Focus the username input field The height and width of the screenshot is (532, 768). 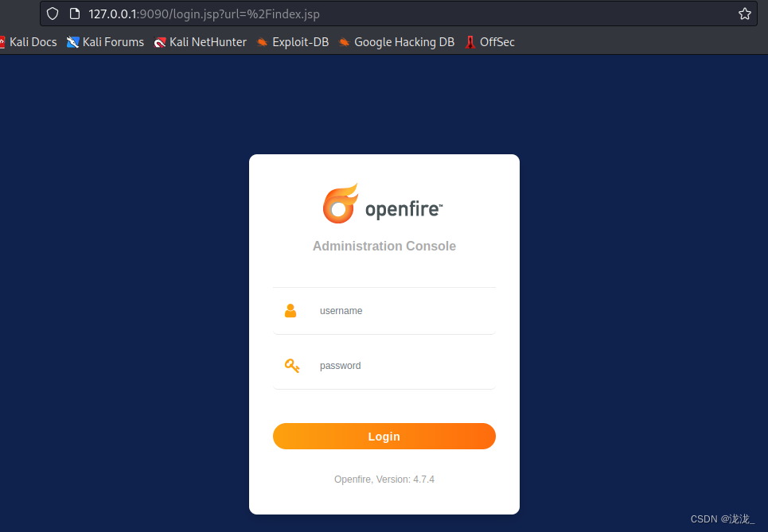point(384,311)
